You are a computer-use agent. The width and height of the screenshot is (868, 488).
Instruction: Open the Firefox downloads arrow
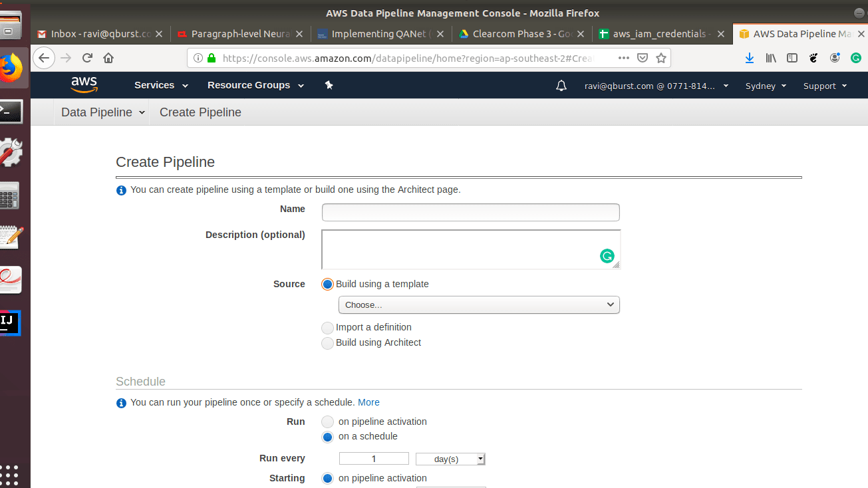coord(750,58)
